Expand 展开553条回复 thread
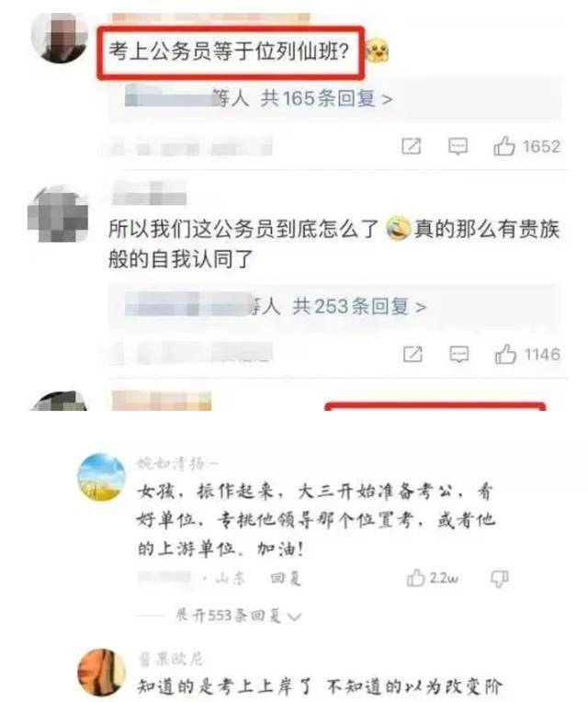The width and height of the screenshot is (588, 702). pos(238,616)
